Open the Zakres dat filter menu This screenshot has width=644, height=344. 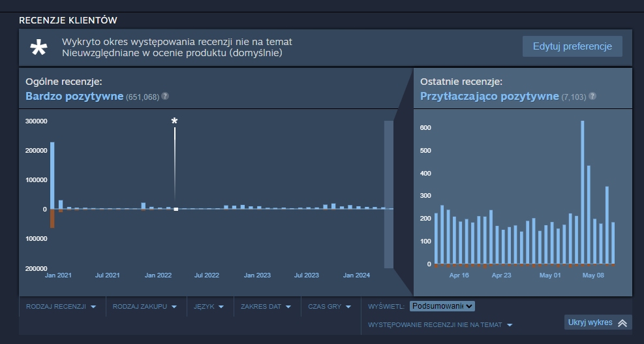point(266,306)
